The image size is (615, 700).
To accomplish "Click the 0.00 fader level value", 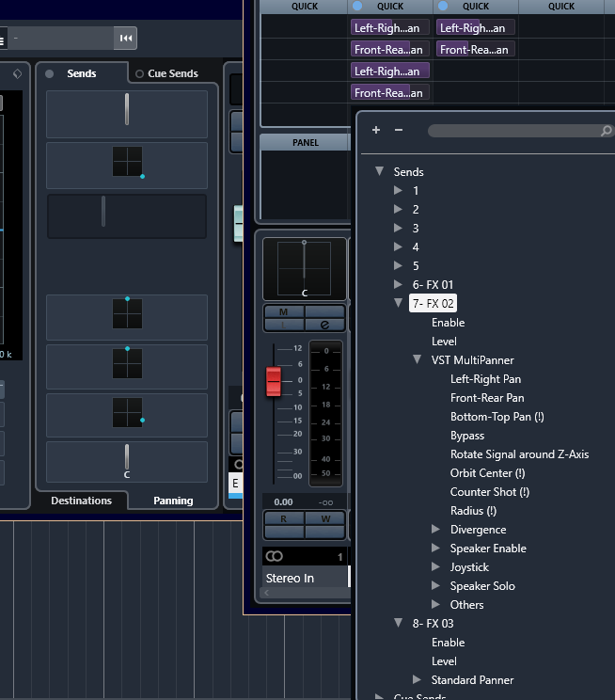I will (x=283, y=502).
